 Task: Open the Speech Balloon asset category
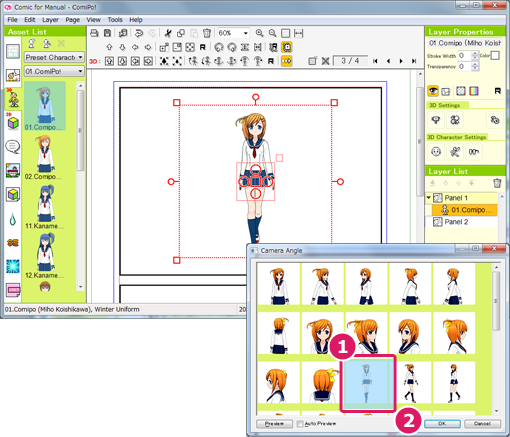tap(13, 147)
